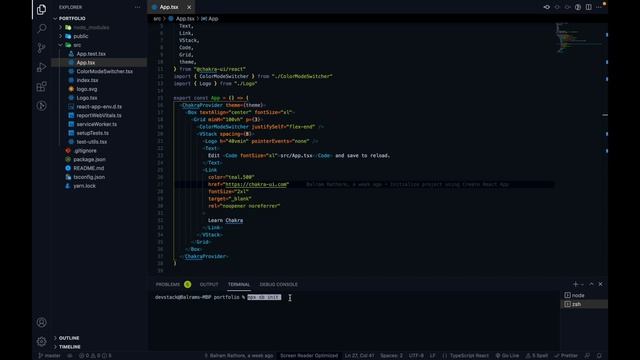Click the open changes icon in editor toolbar

tap(547, 7)
